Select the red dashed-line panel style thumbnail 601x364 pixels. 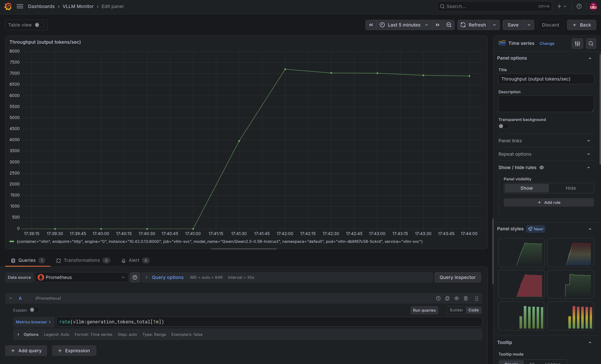521,284
